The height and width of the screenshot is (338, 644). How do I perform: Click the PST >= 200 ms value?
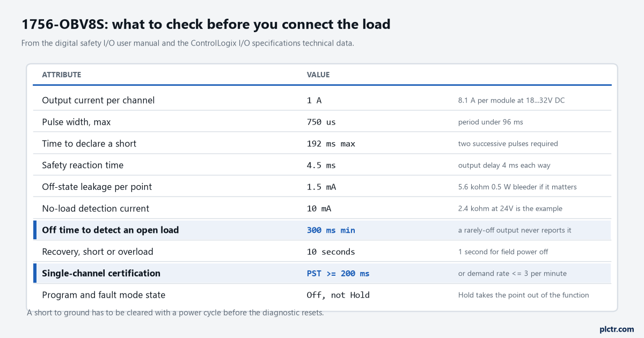[x=338, y=274]
